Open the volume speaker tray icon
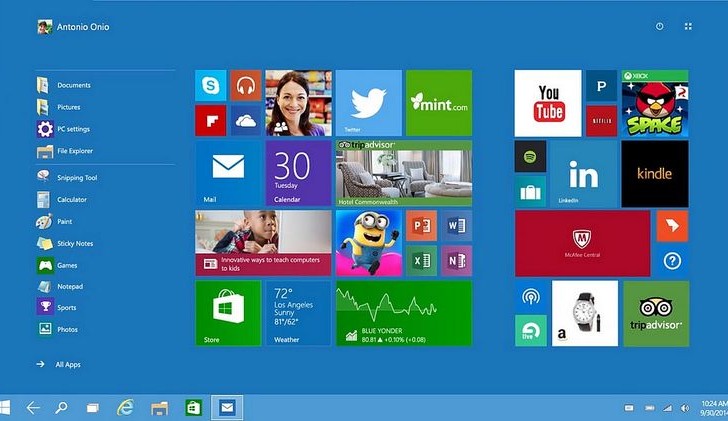Image resolution: width=728 pixels, height=421 pixels. (684, 408)
